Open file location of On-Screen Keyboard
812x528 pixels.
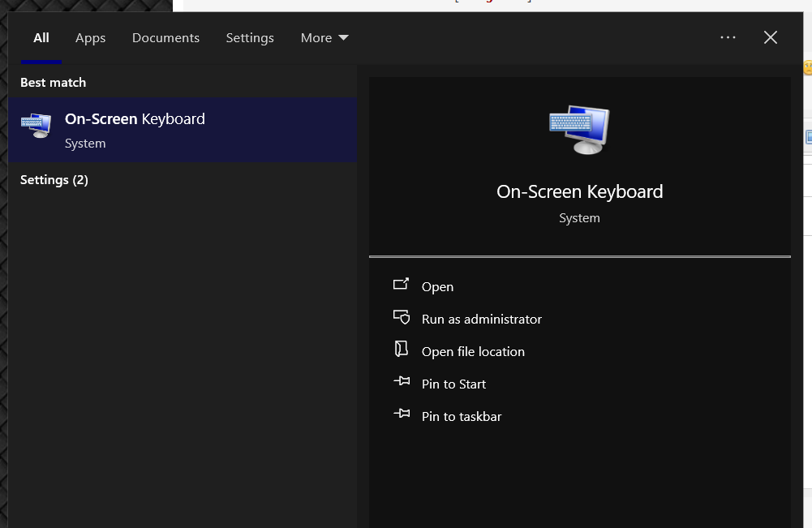473,351
